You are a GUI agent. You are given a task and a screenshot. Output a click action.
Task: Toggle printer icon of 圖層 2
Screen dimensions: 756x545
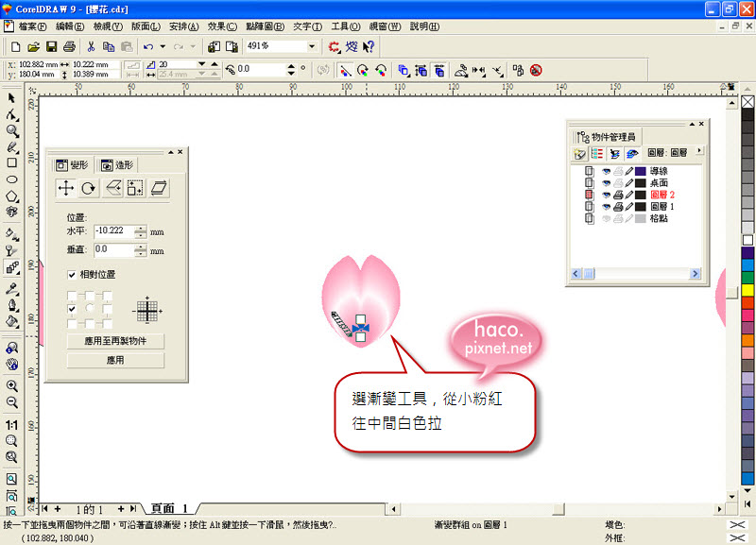(618, 195)
